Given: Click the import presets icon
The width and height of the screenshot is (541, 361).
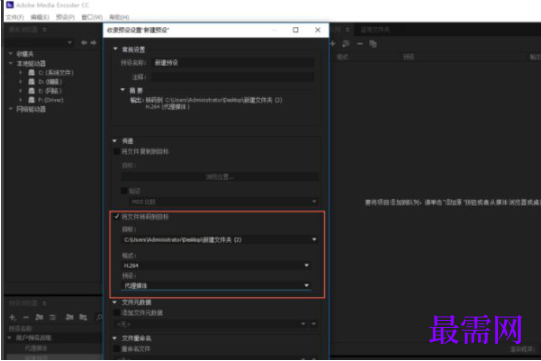Looking at the screenshot, I should 69,317.
